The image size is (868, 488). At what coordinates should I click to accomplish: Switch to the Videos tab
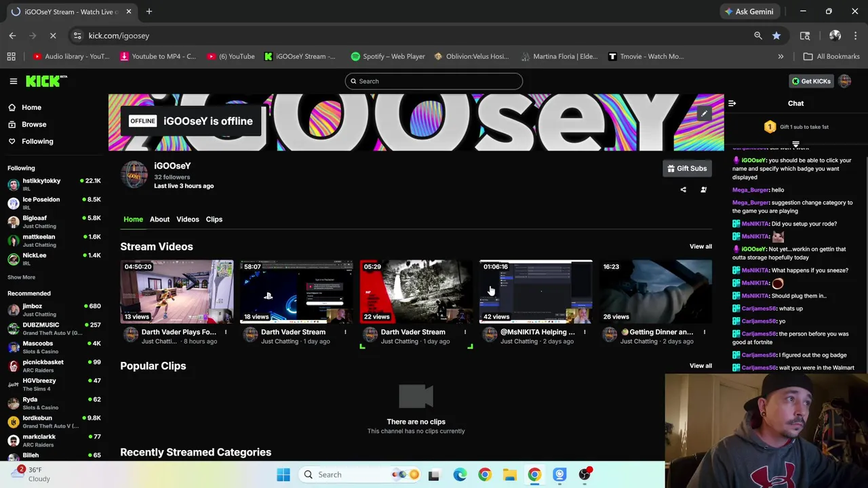188,219
